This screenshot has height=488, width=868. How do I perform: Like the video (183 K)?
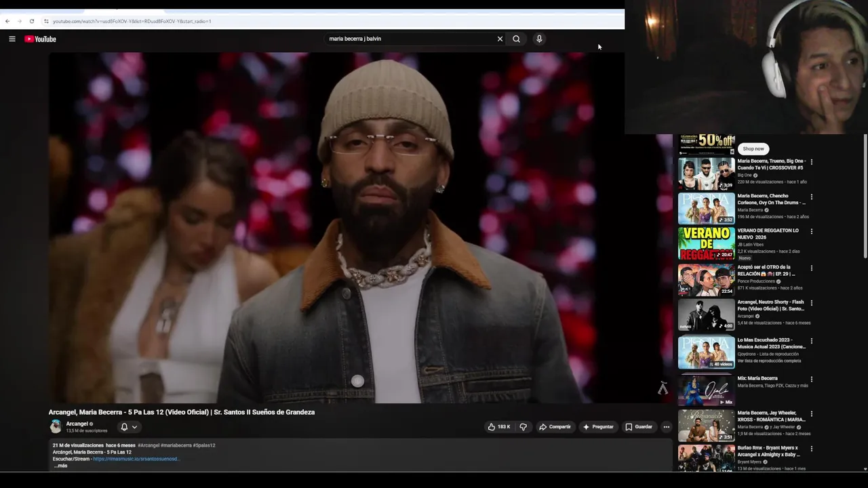499,427
